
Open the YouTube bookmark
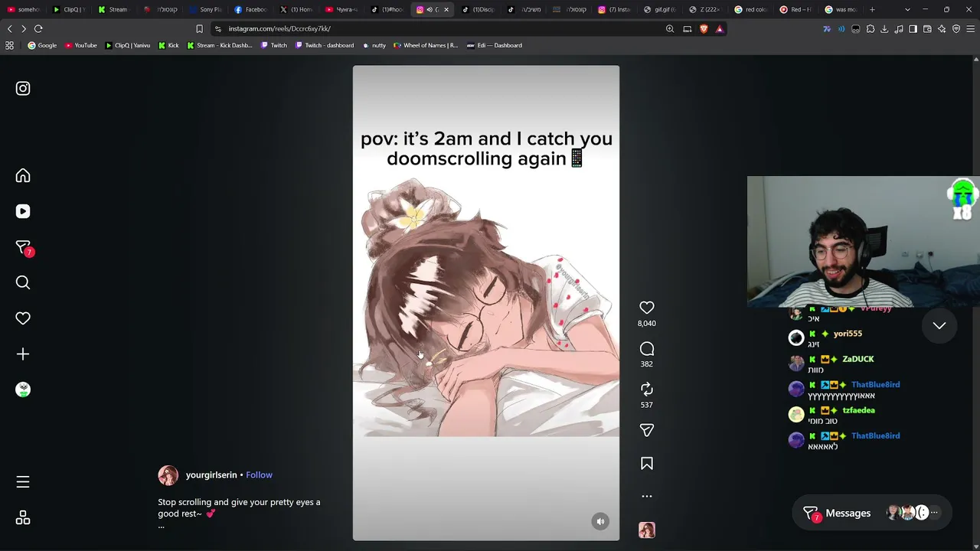80,45
